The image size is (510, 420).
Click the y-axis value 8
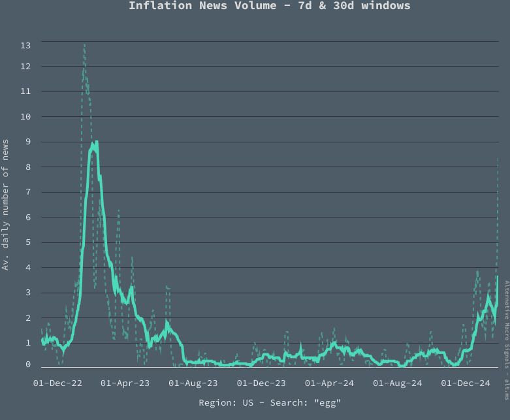(28, 167)
